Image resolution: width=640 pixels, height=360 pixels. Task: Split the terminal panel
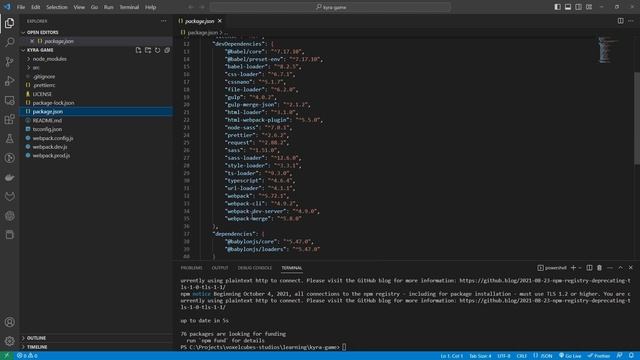tap(589, 268)
